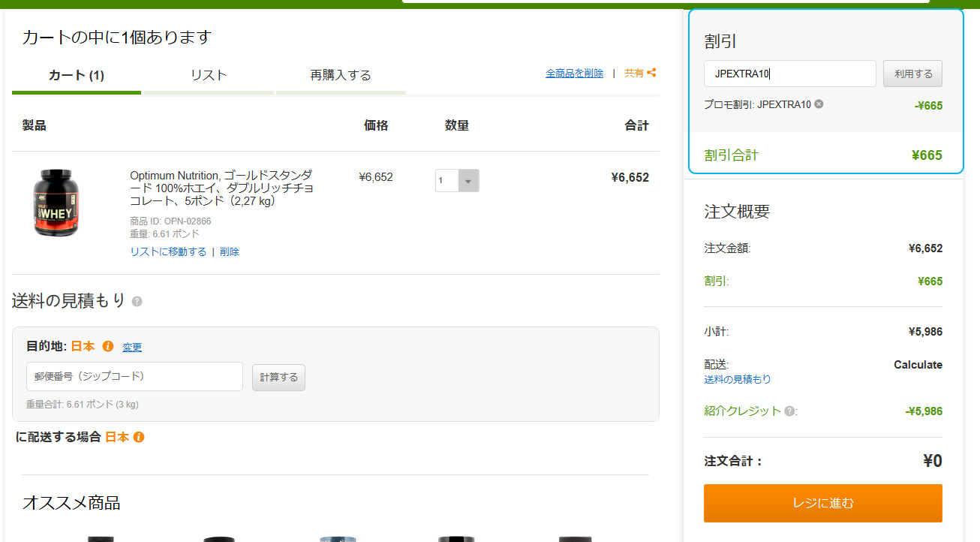Open the Optimum Nutrition product title link
Image resolution: width=980 pixels, height=542 pixels.
221,188
